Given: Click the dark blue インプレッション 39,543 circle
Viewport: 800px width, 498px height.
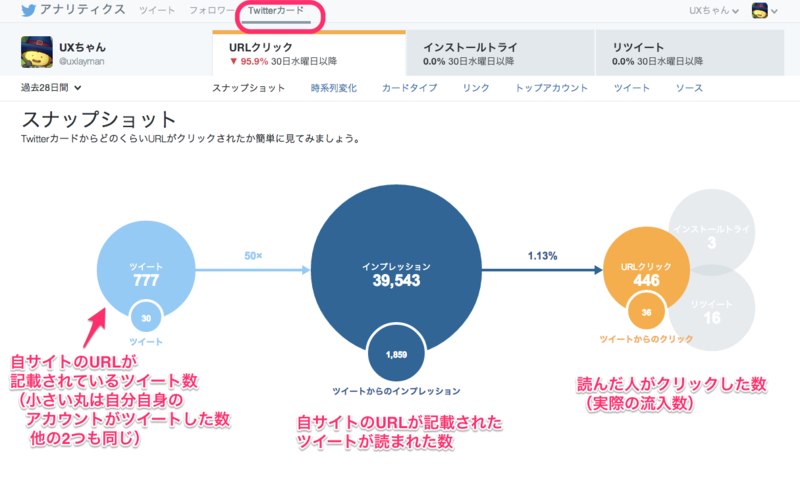Looking at the screenshot, I should coord(396,268).
